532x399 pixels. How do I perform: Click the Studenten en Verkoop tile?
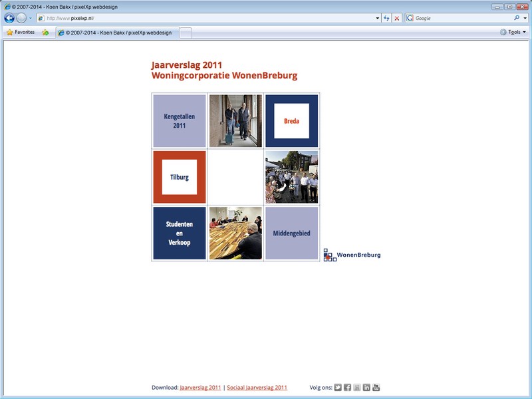point(179,233)
